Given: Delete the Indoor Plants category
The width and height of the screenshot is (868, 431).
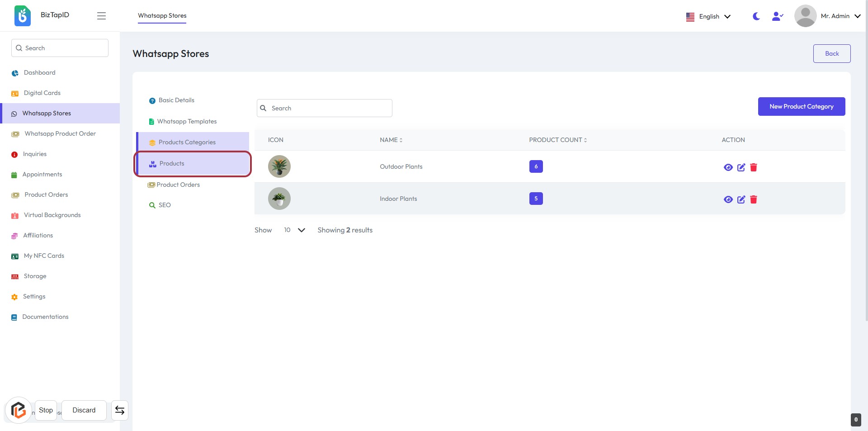Looking at the screenshot, I should (x=754, y=199).
